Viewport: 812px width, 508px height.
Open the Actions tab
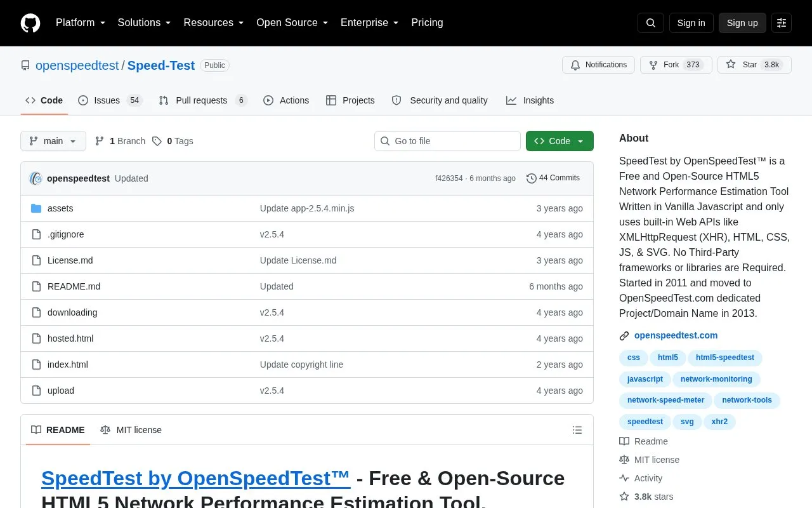click(x=286, y=100)
